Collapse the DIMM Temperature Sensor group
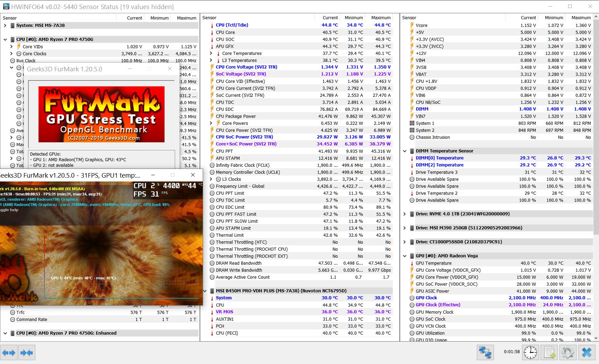This screenshot has height=364, width=599. point(405,151)
